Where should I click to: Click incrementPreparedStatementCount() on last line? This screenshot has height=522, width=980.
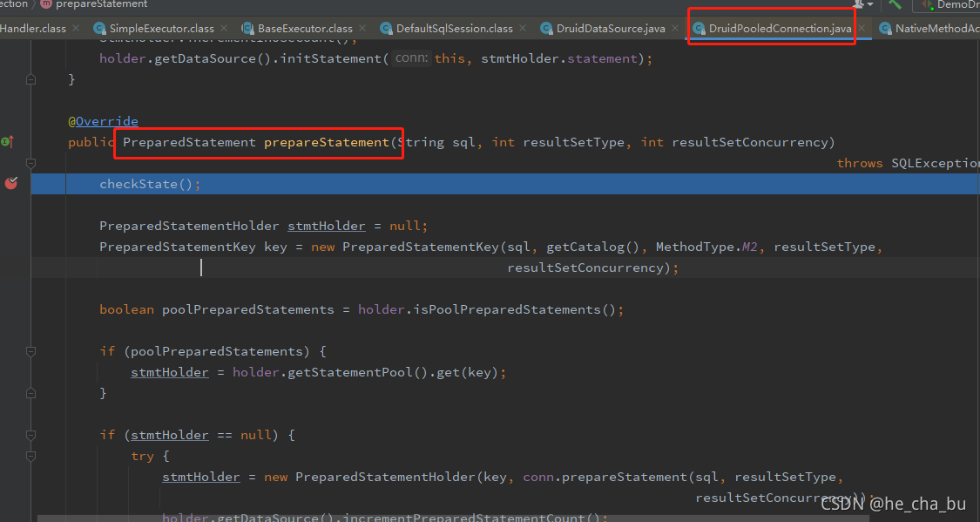(x=471, y=517)
